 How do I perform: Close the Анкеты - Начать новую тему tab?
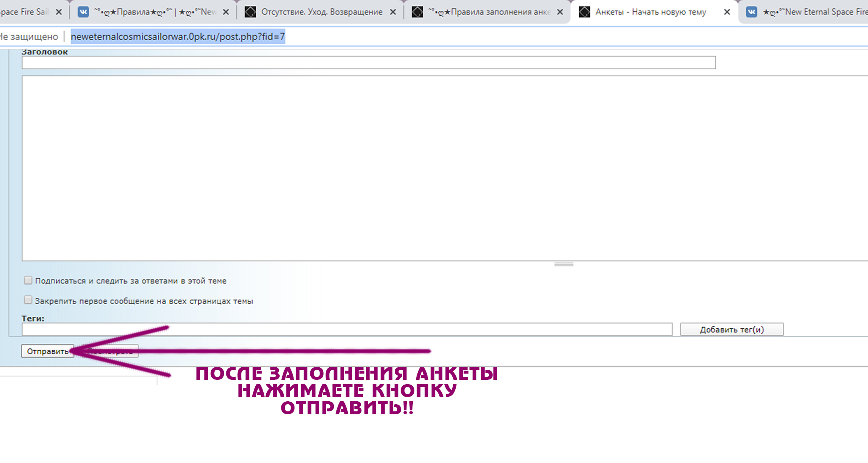tap(727, 12)
